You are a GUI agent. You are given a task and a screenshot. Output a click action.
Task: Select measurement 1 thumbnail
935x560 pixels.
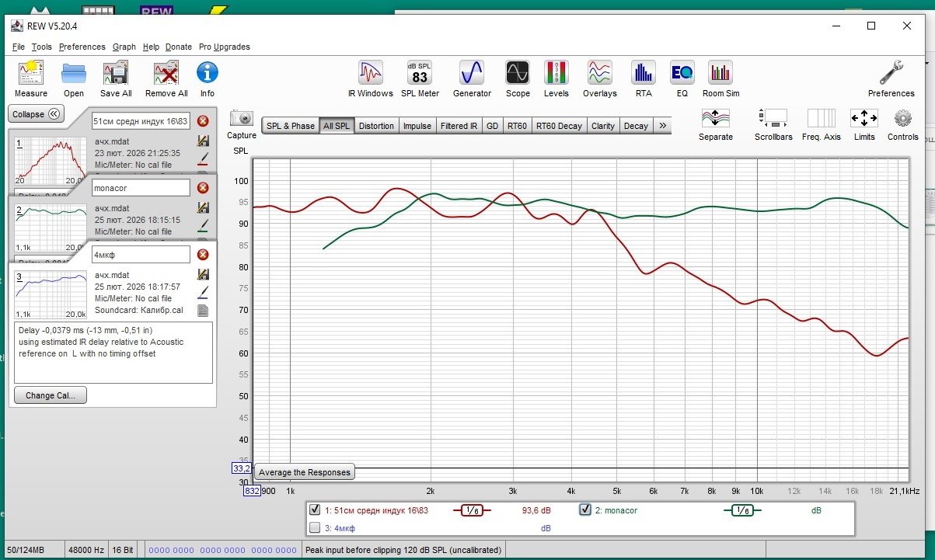51,161
